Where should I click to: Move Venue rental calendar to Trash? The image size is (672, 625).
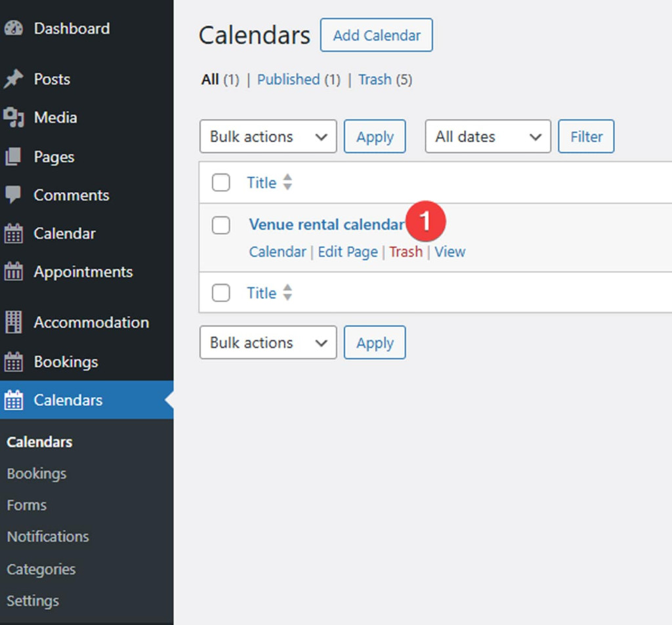(406, 252)
